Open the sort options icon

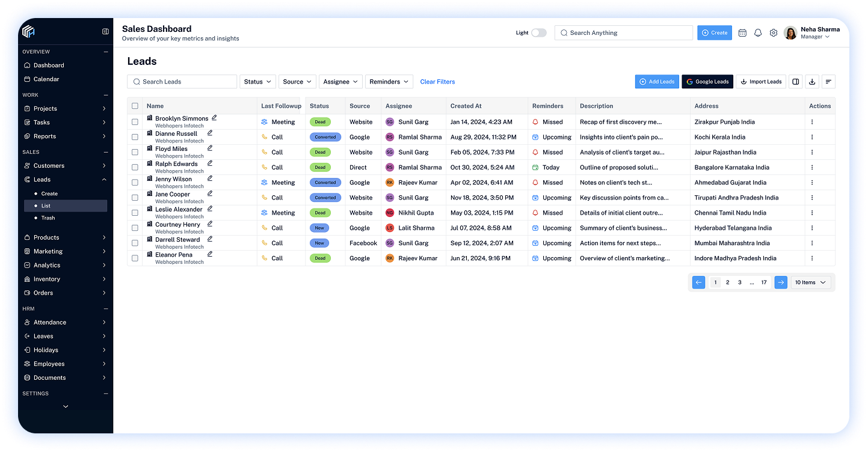828,82
